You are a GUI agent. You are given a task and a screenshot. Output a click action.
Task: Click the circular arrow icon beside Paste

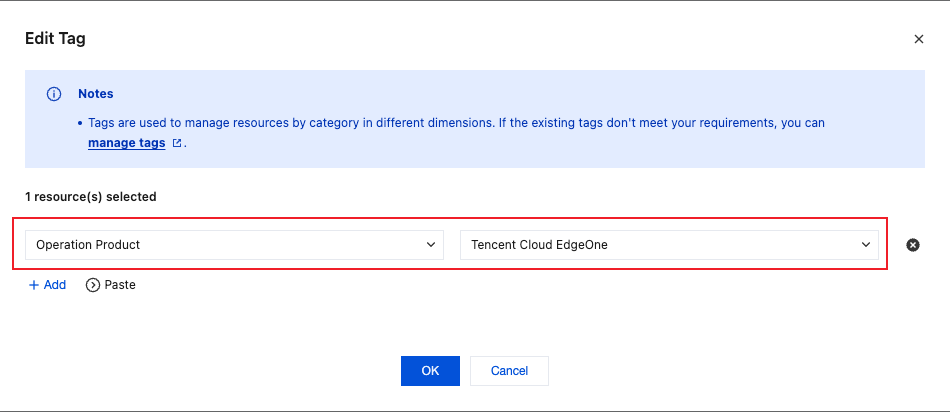click(x=93, y=285)
